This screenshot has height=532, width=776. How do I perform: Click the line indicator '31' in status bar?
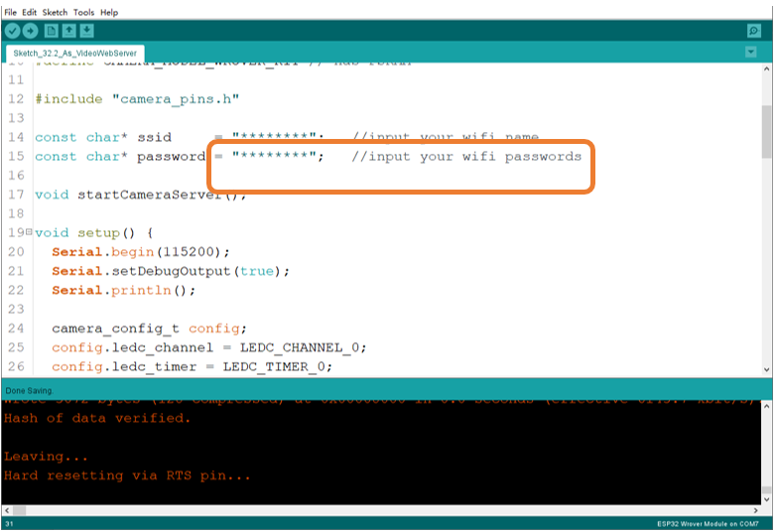click(x=9, y=524)
